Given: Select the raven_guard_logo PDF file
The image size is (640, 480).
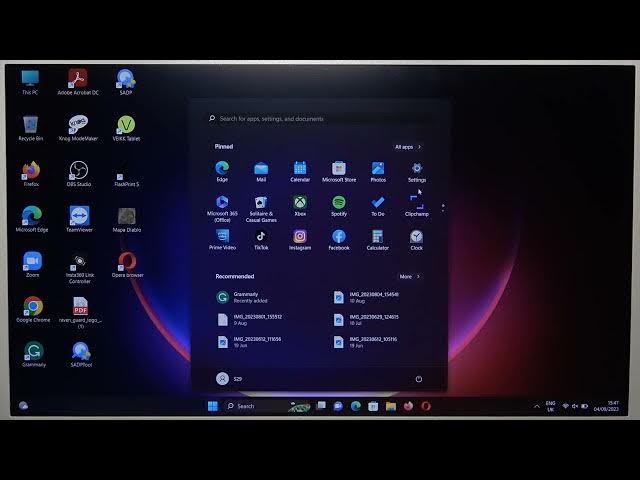Looking at the screenshot, I should click(x=80, y=312).
